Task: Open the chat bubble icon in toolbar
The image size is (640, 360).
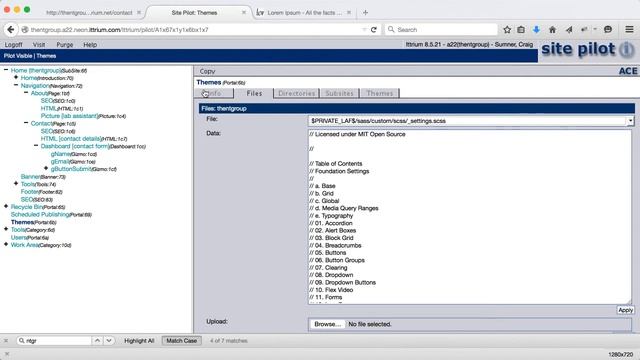Action: (608, 29)
